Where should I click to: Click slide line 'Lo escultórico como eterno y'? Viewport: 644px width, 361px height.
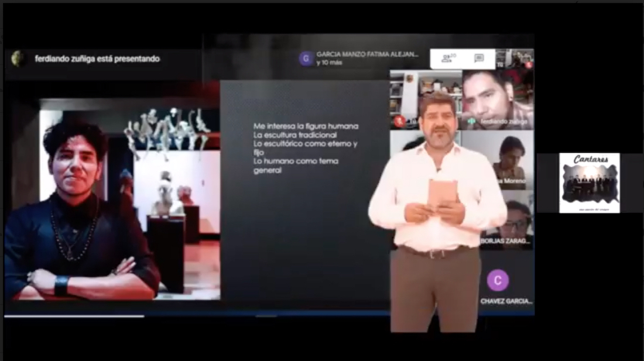tap(305, 143)
